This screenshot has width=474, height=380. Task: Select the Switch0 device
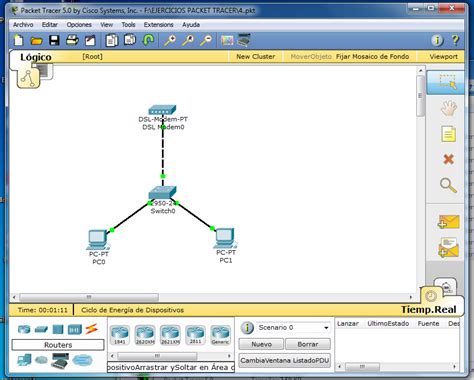[x=162, y=192]
